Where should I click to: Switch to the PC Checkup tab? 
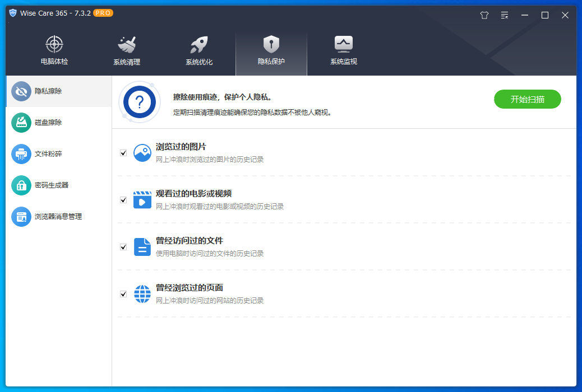pos(54,50)
